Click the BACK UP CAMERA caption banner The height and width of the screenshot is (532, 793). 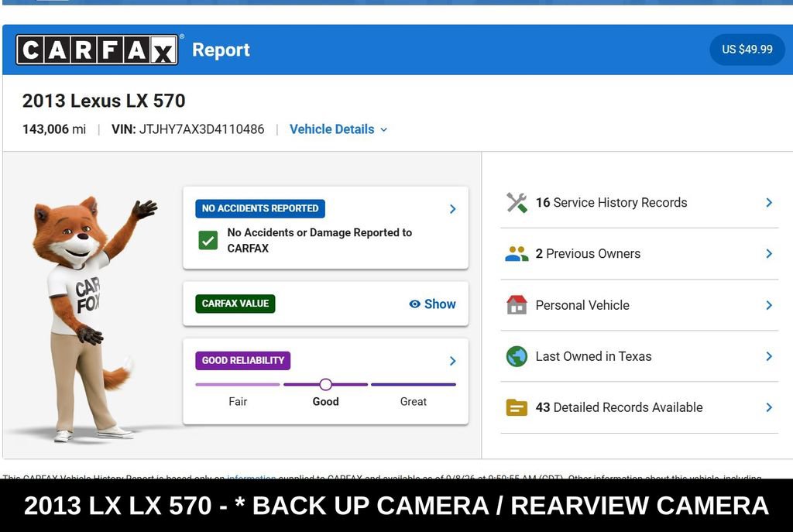396,506
